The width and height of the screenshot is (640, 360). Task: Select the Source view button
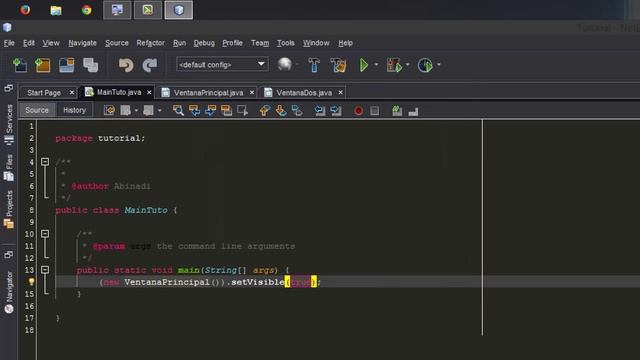pyautogui.click(x=37, y=110)
